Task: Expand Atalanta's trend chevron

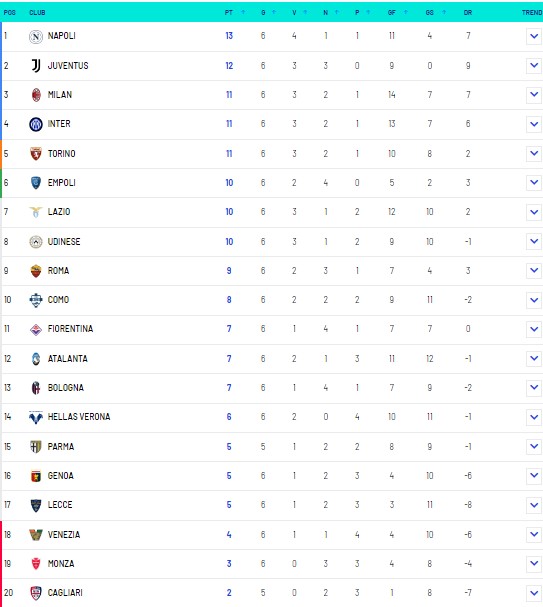Action: point(534,358)
